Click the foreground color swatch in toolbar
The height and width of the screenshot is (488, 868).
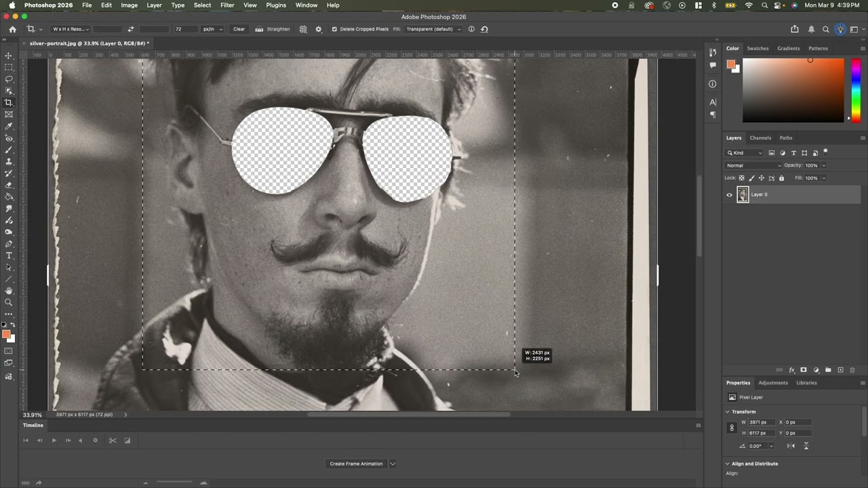(x=6, y=334)
